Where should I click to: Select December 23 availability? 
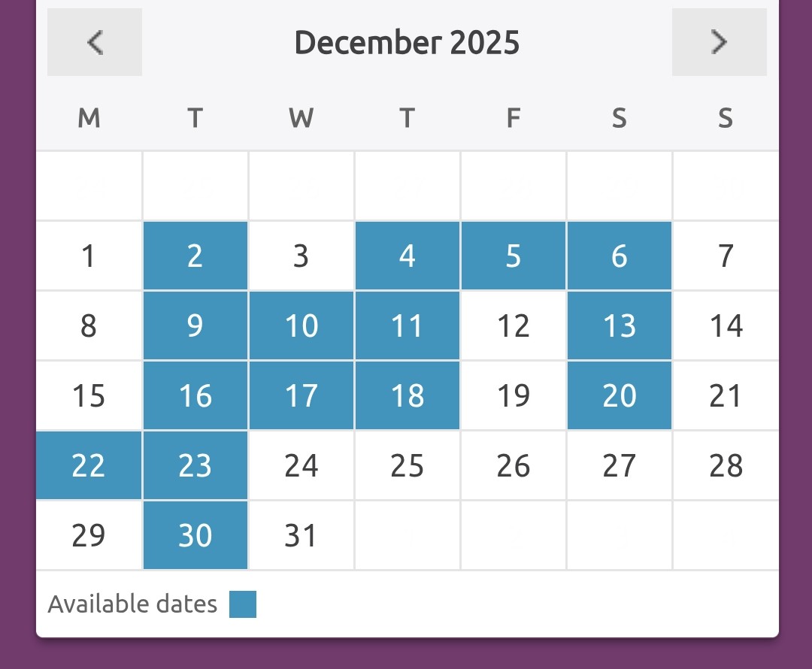coord(195,465)
